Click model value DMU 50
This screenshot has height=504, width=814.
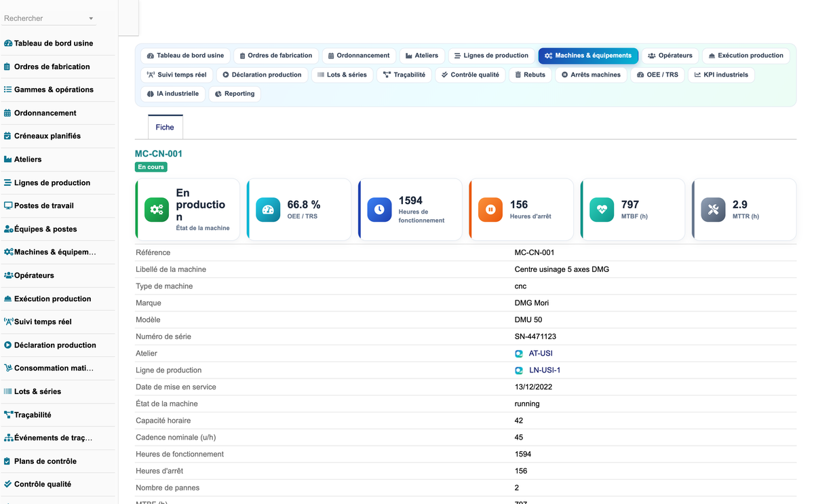click(528, 319)
